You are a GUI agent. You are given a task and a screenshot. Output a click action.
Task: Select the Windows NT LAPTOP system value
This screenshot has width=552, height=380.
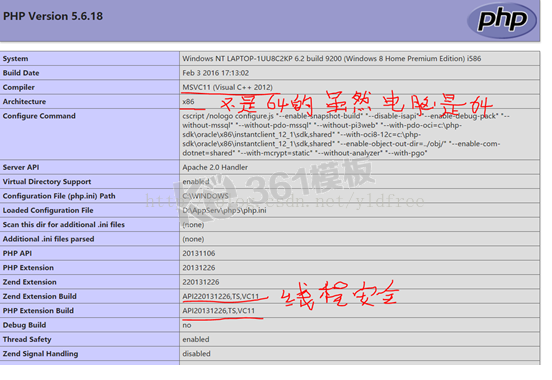(x=332, y=59)
